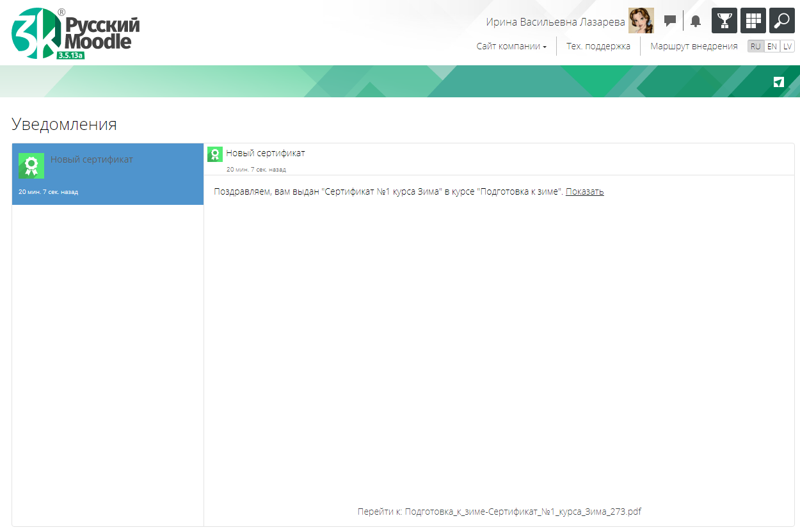Open the messages chat bubble icon
This screenshot has height=532, width=800.
(x=670, y=21)
